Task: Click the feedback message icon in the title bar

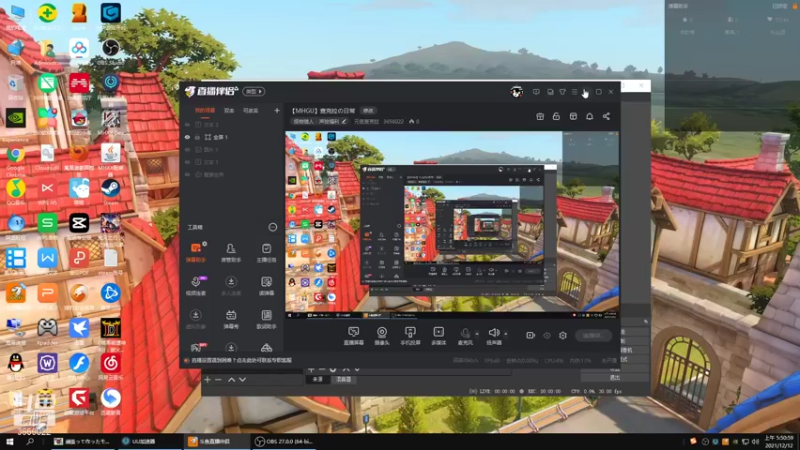Action: pyautogui.click(x=536, y=92)
